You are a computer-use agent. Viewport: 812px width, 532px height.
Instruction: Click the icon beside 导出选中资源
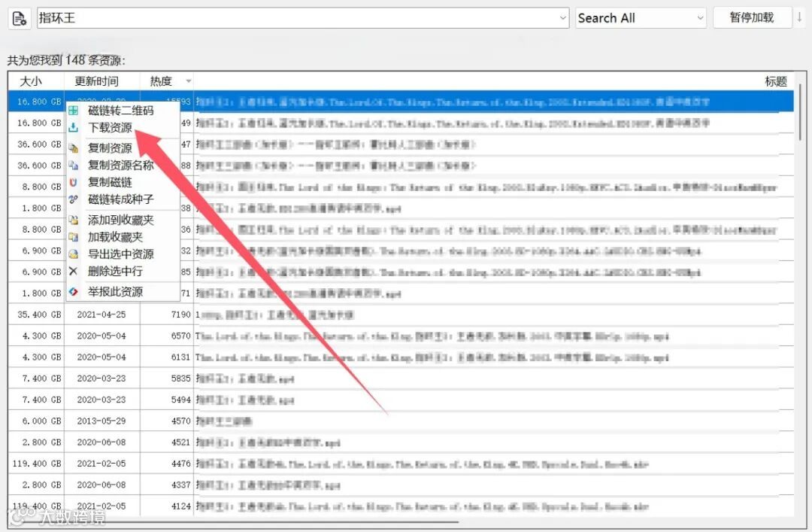[x=74, y=254]
